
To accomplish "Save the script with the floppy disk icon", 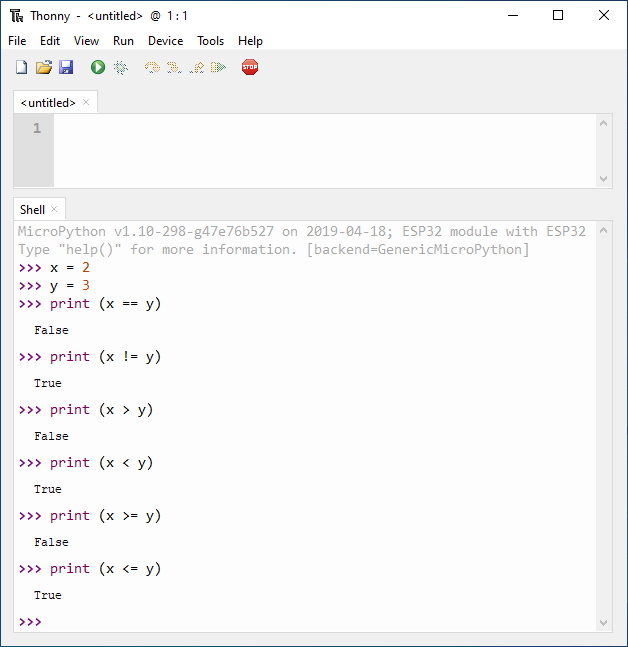I will click(66, 67).
